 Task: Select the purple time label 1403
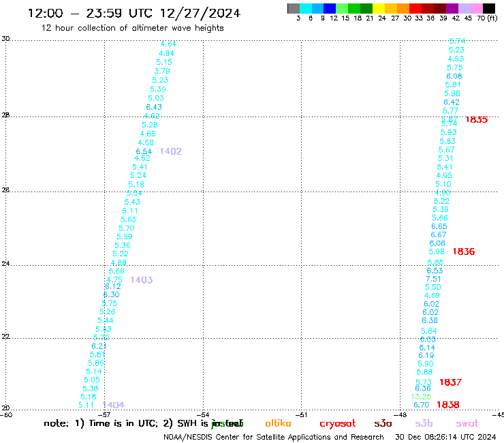pyautogui.click(x=142, y=280)
